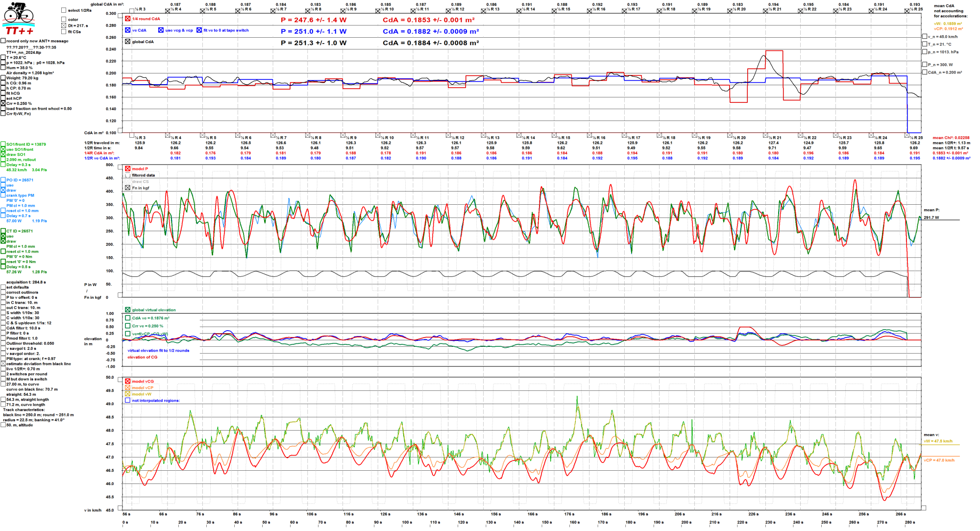Toggle the T = 20.6°C checkbox
This screenshot has width=980, height=531.
point(3,58)
